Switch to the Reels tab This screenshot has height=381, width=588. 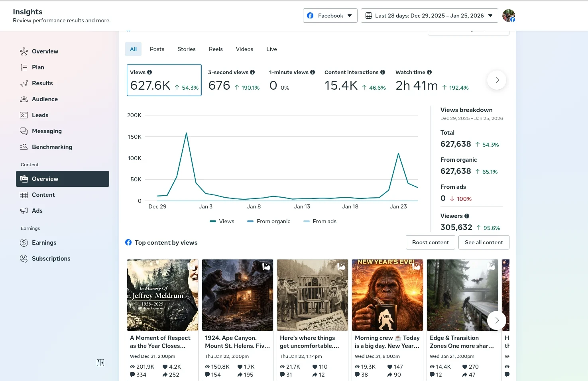216,49
